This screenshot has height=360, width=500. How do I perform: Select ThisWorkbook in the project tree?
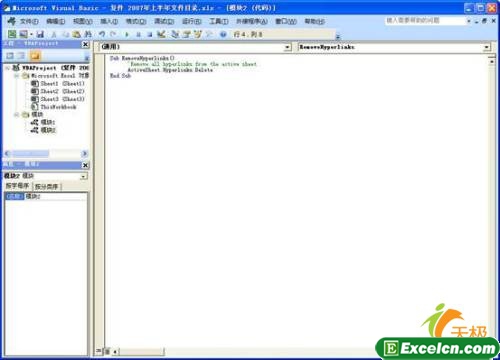[x=58, y=107]
